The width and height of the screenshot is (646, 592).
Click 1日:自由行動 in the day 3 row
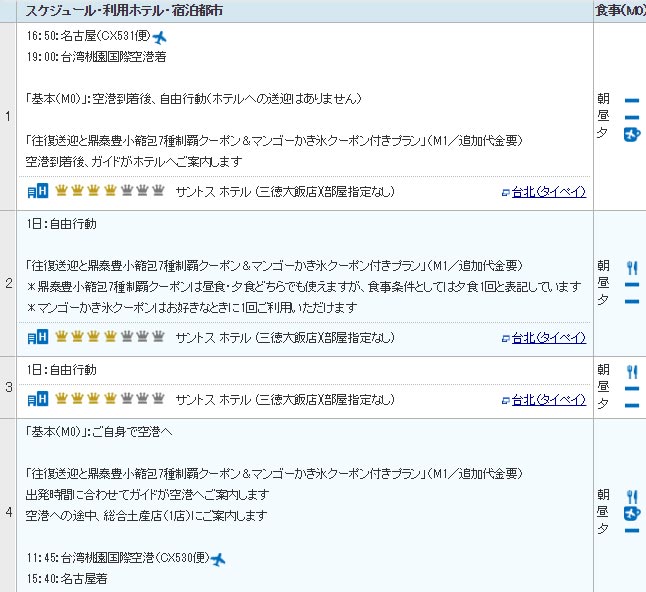61,370
